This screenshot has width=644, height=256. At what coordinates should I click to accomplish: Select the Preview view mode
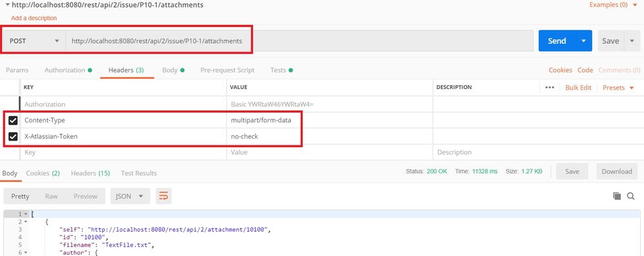85,196
